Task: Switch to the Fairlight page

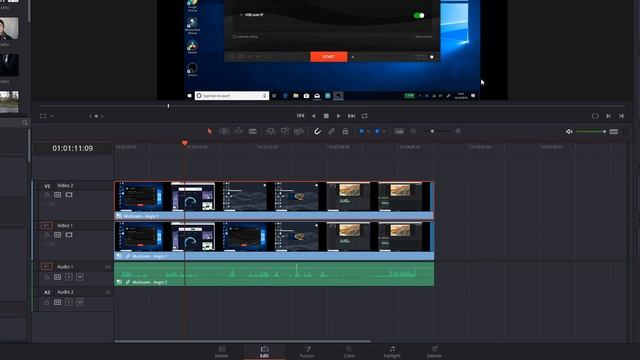Action: point(392,352)
